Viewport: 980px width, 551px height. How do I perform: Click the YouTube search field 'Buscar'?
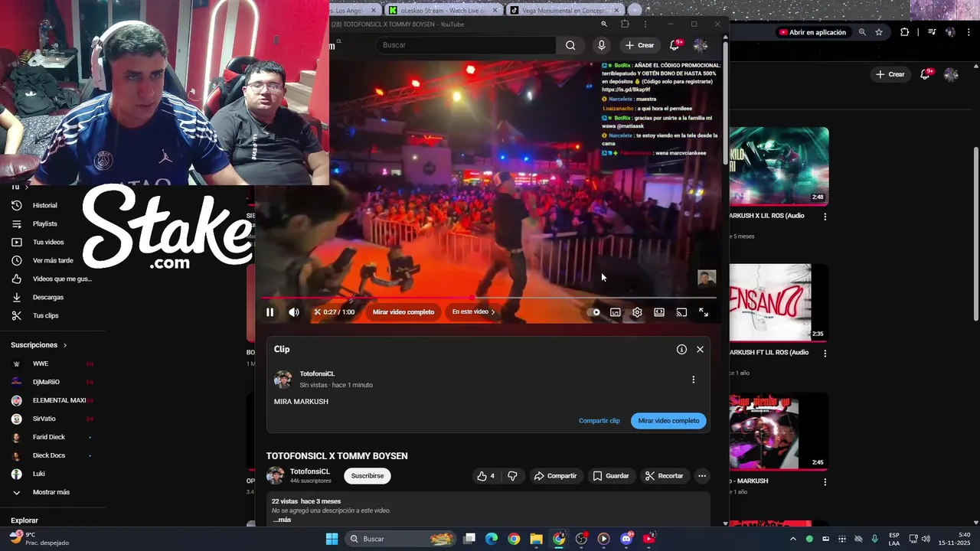[465, 45]
